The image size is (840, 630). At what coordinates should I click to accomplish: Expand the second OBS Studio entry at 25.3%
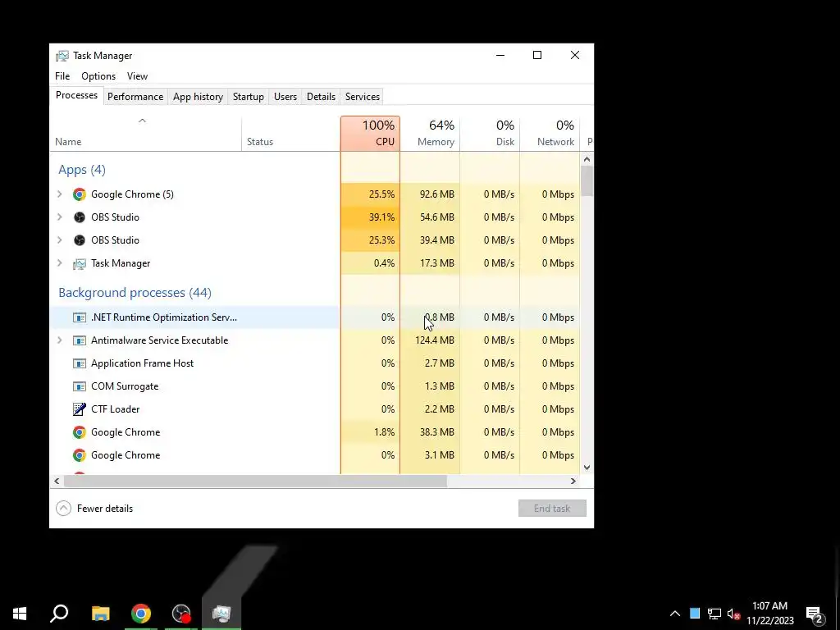coord(59,240)
